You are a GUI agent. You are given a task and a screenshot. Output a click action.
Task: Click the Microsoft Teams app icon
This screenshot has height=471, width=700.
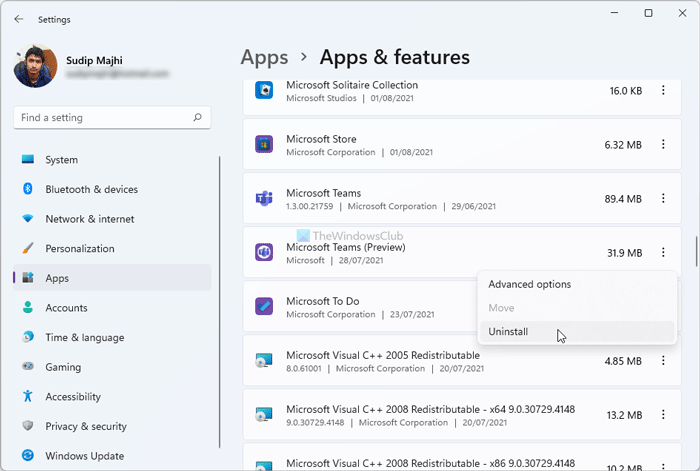tap(264, 199)
